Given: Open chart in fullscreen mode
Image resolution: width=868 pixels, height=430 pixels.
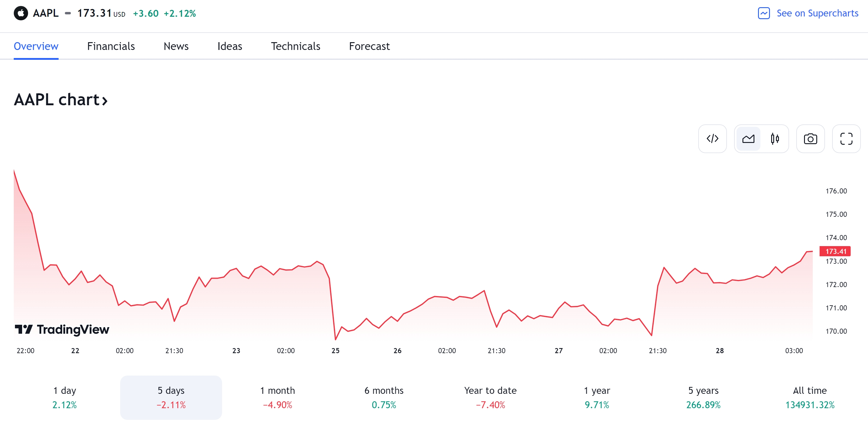Looking at the screenshot, I should point(846,138).
